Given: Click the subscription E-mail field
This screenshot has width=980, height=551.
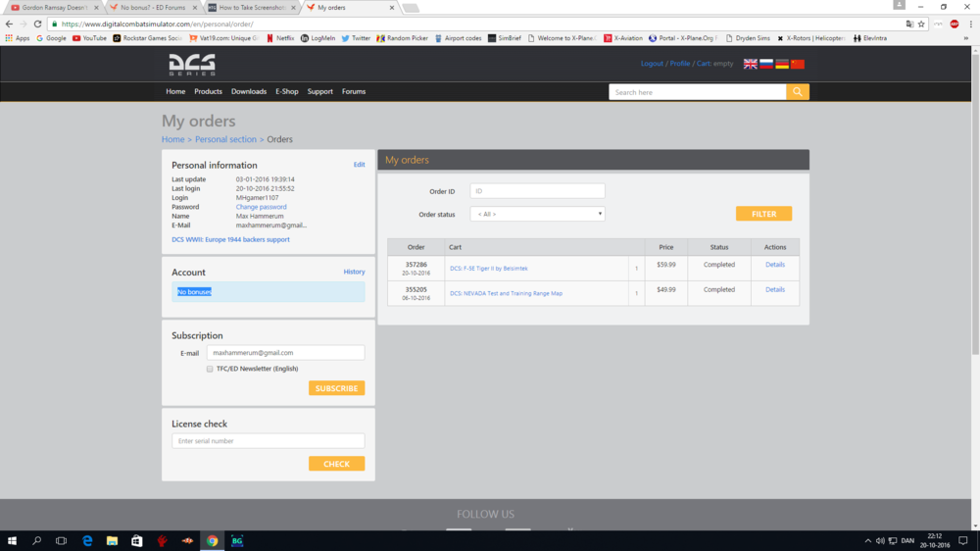Looking at the screenshot, I should [x=285, y=353].
